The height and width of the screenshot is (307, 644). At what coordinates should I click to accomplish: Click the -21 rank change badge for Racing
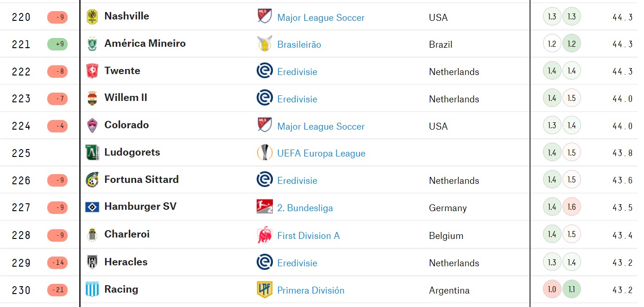[57, 290]
